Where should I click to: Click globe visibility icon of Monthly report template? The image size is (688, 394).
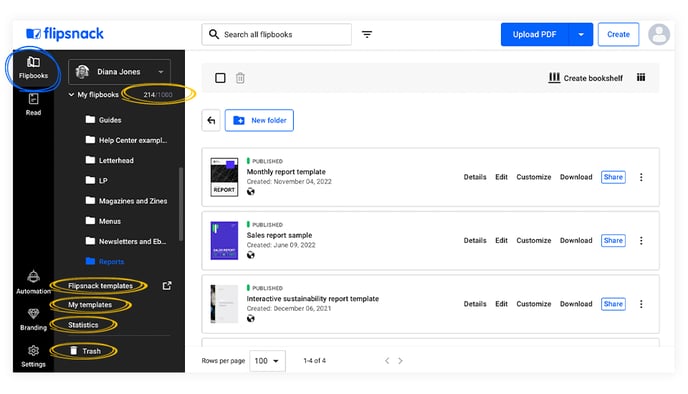pyautogui.click(x=251, y=191)
